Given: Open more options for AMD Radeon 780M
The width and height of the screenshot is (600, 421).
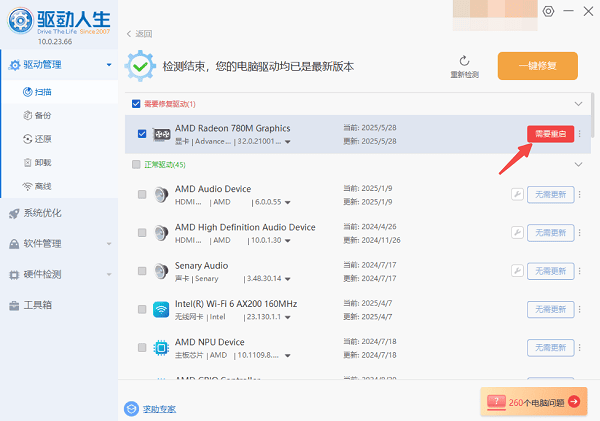Looking at the screenshot, I should (x=580, y=134).
